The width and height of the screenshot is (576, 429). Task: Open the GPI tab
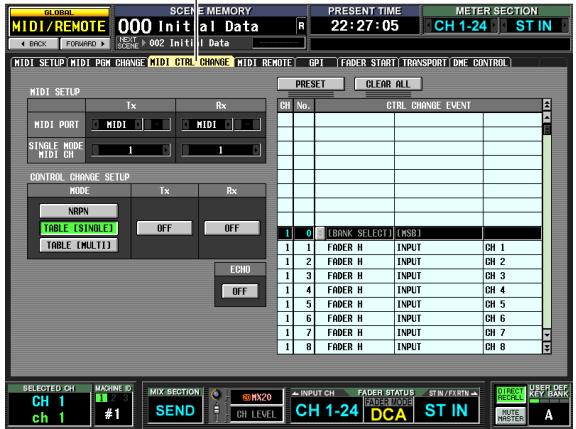[316, 63]
